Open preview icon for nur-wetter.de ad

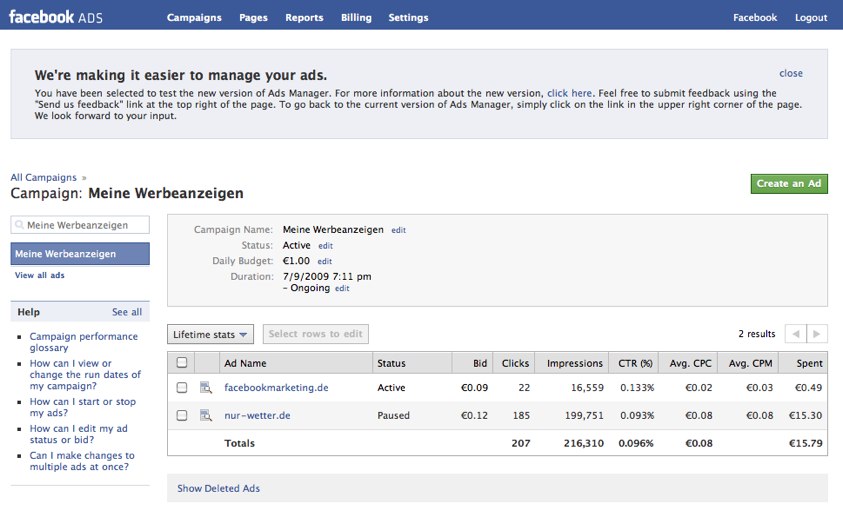(x=206, y=415)
